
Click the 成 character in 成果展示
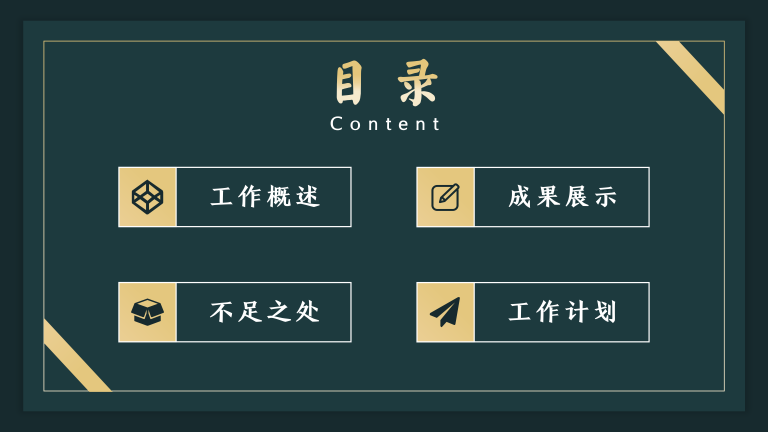[x=520, y=197]
